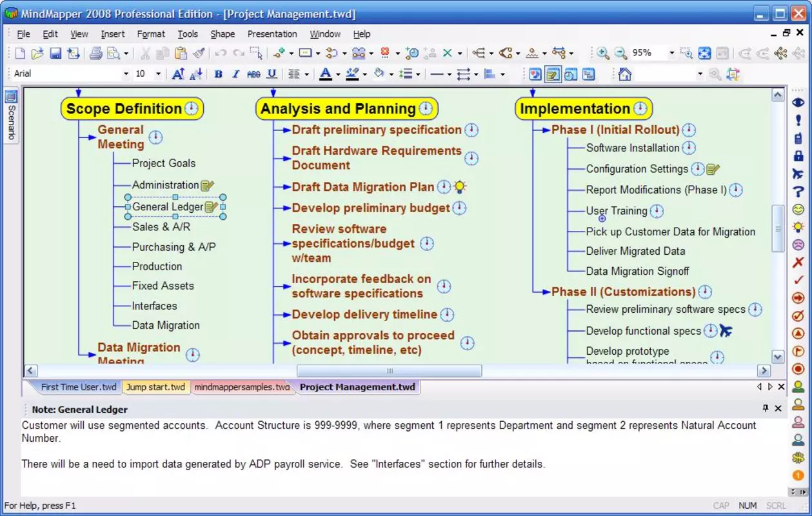Toggle the note panel view button
Screen dimensions: 812x516
553,74
